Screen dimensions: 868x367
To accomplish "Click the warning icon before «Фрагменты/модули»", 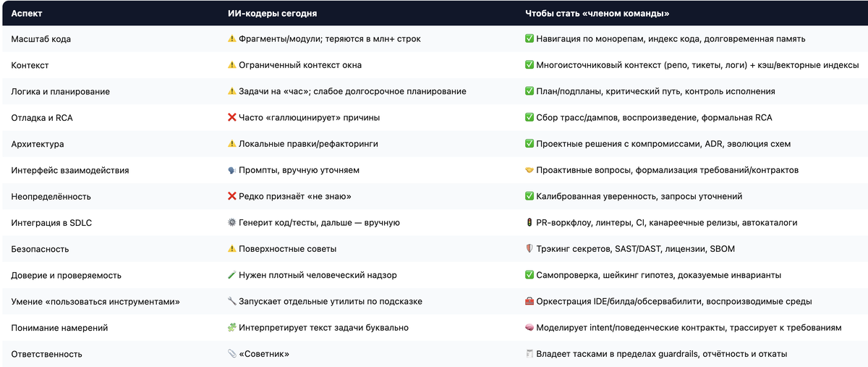I will click(x=231, y=39).
